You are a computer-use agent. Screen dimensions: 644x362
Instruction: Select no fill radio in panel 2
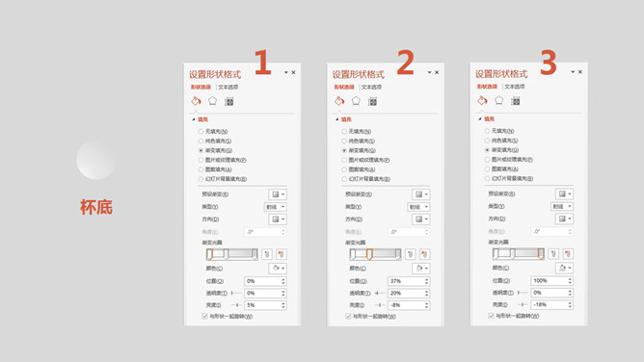click(x=344, y=132)
